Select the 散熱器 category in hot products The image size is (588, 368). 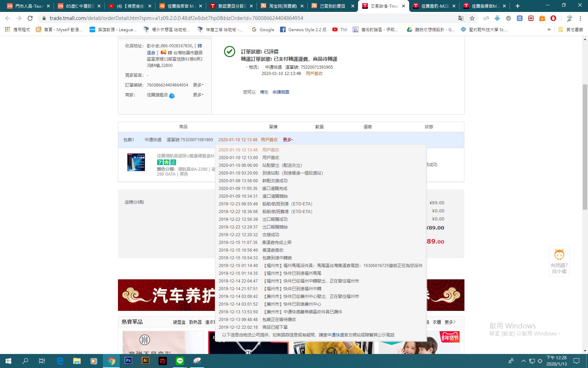[x=195, y=322]
